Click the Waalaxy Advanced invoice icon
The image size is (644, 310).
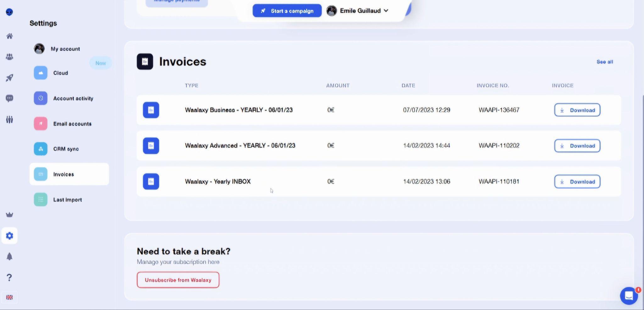click(x=151, y=146)
